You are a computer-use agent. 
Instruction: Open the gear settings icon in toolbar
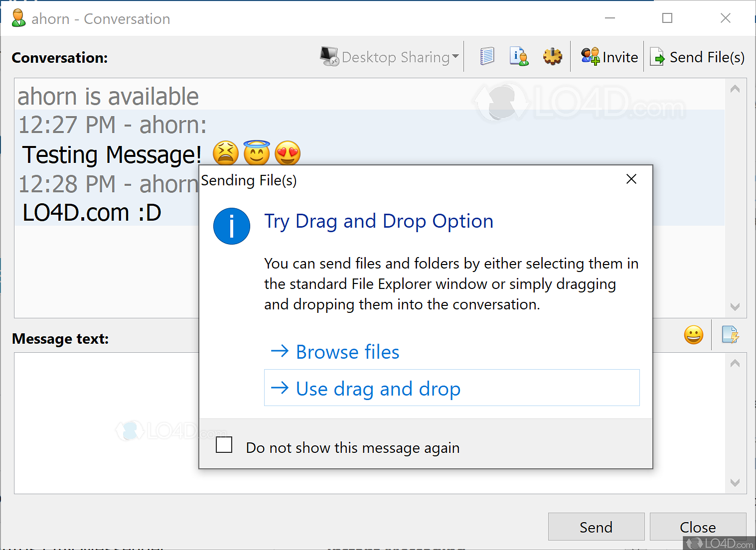tap(552, 56)
